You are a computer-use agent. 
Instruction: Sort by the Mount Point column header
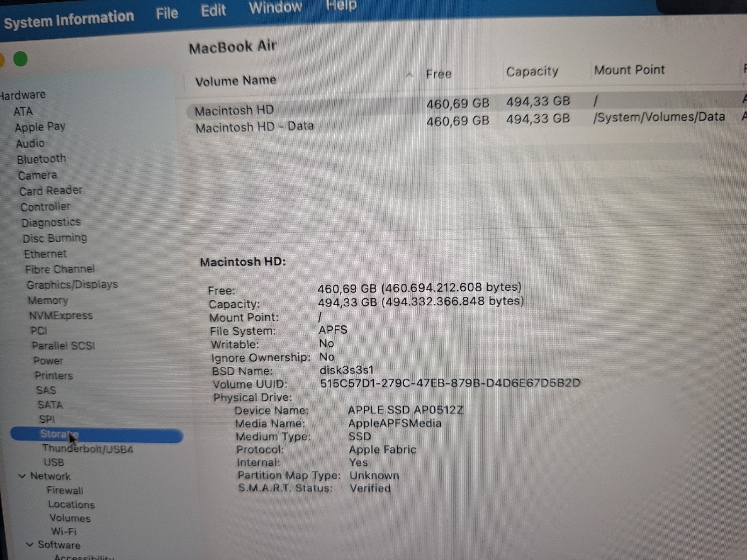[x=629, y=70]
